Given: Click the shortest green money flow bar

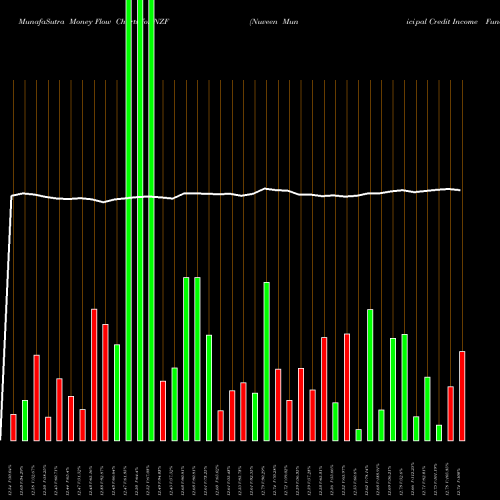Looking at the screenshot, I should click(359, 435).
